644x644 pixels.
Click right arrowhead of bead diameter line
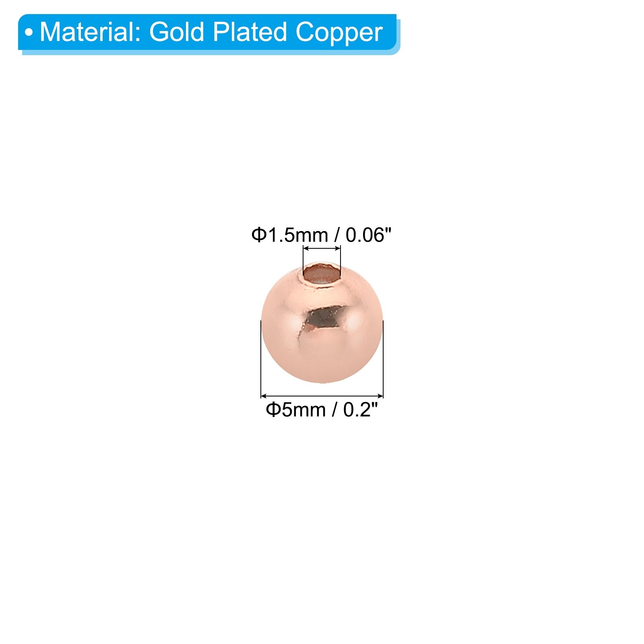coord(380,396)
